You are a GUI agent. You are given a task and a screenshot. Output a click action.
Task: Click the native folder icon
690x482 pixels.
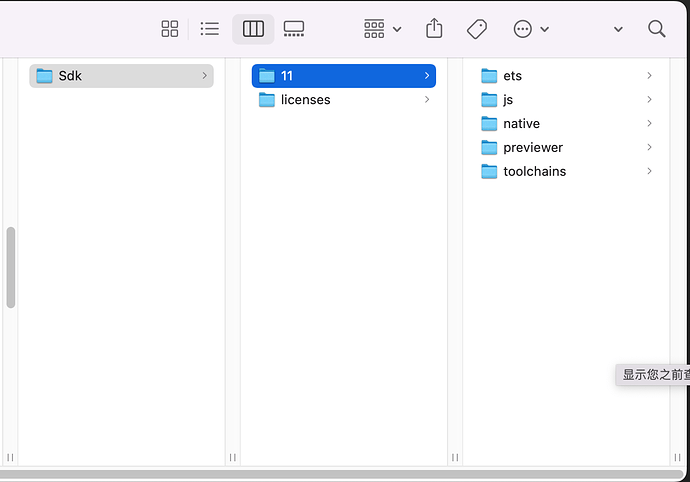click(x=489, y=124)
